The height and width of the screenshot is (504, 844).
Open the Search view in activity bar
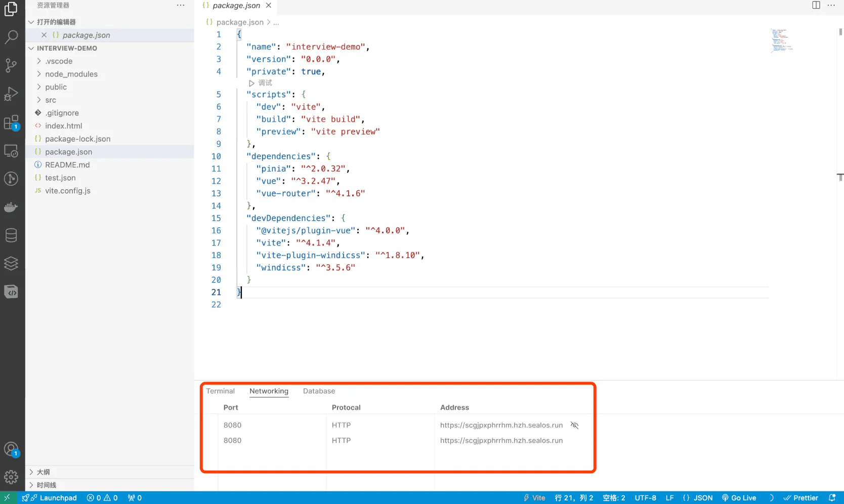point(11,37)
